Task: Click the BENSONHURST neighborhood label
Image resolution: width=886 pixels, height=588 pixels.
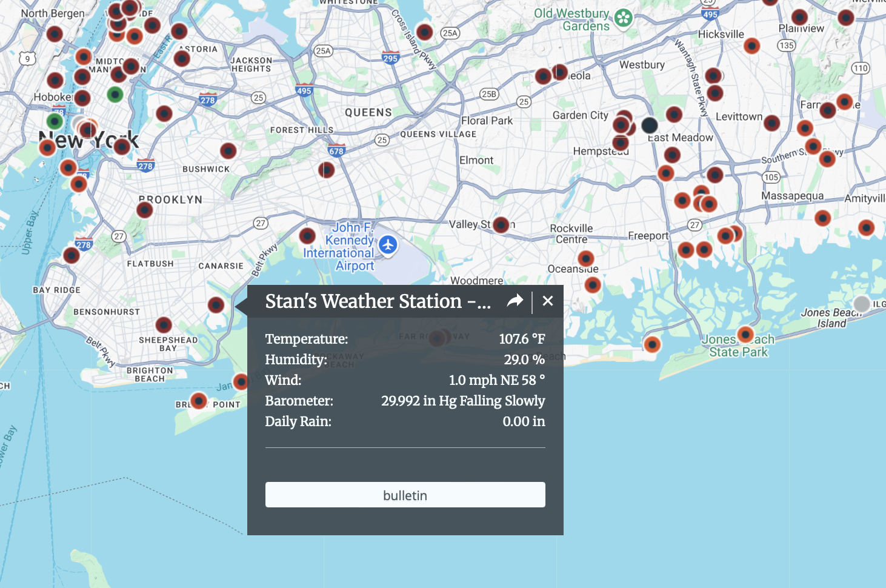Action: pos(107,312)
